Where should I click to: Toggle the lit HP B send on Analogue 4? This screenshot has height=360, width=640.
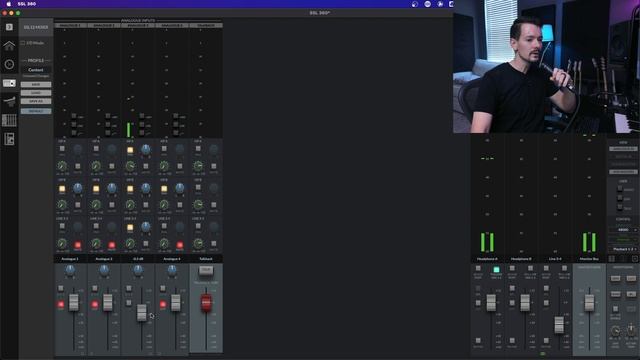click(x=164, y=189)
